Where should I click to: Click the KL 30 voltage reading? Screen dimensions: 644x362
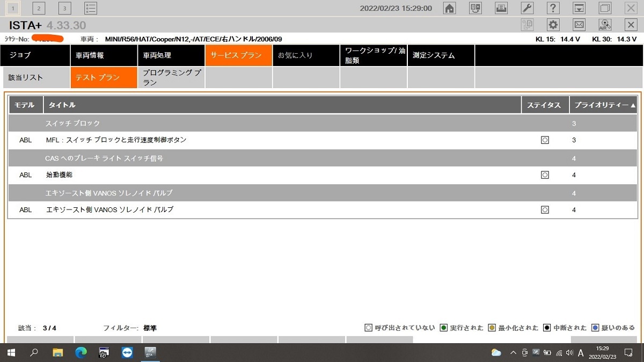[x=614, y=39]
